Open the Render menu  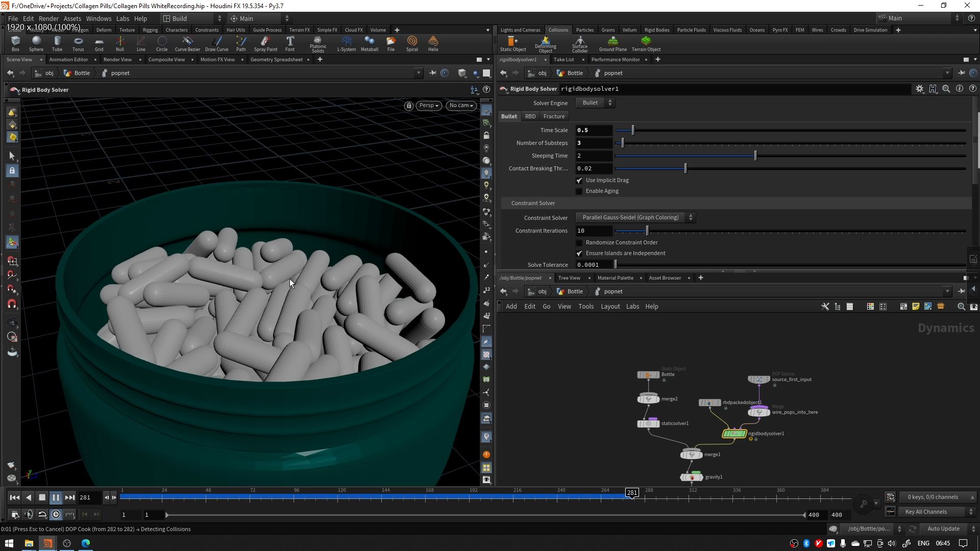(x=48, y=18)
